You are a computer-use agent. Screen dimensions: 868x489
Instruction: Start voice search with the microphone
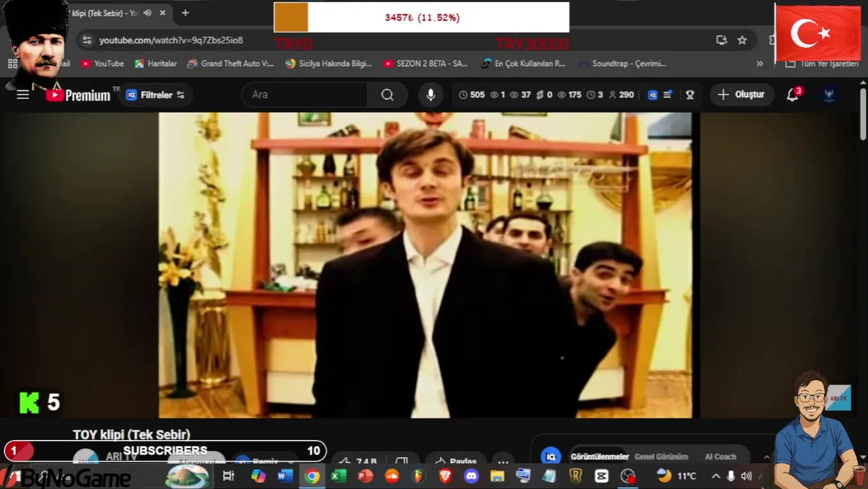point(431,94)
